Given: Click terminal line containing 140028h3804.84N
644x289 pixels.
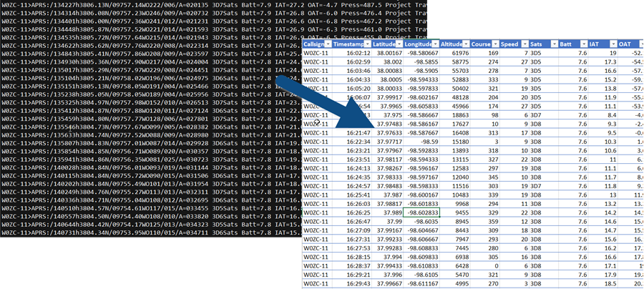Looking at the screenshot, I should point(152,166).
